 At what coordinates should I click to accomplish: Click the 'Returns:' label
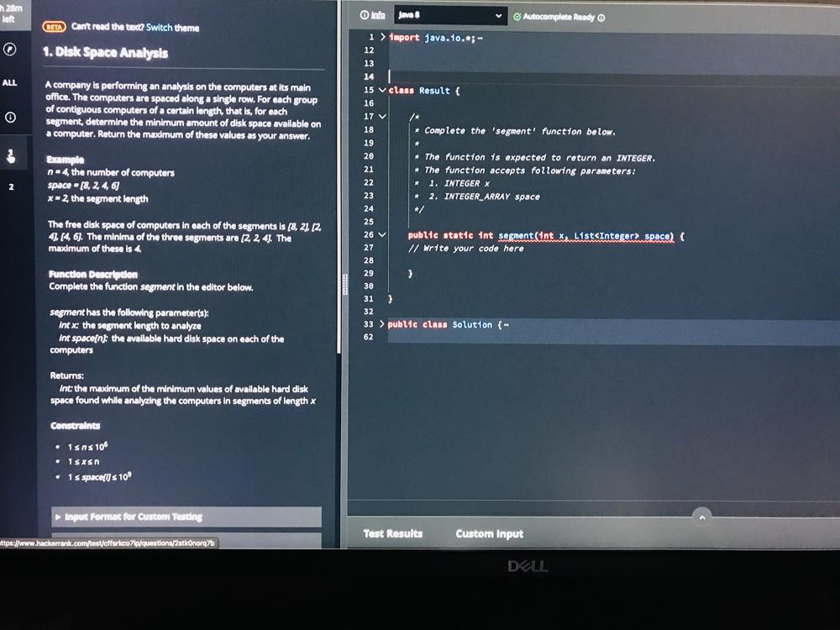67,375
